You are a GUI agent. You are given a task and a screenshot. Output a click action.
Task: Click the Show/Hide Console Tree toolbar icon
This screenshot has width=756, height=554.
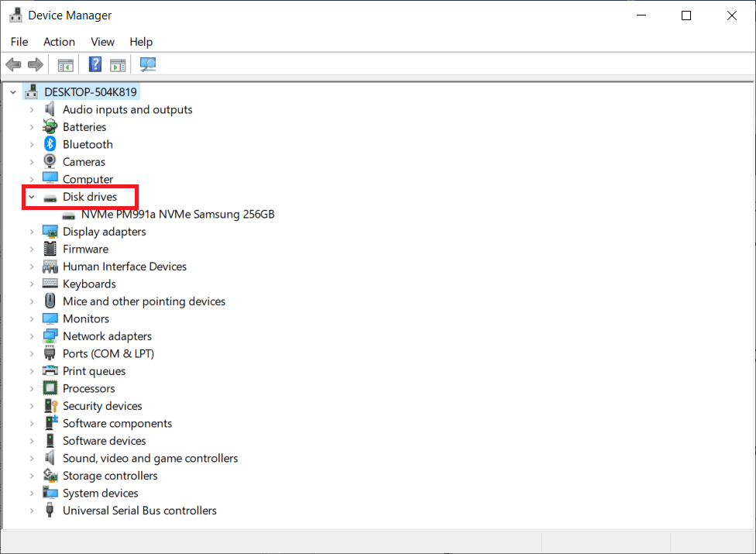coord(66,64)
